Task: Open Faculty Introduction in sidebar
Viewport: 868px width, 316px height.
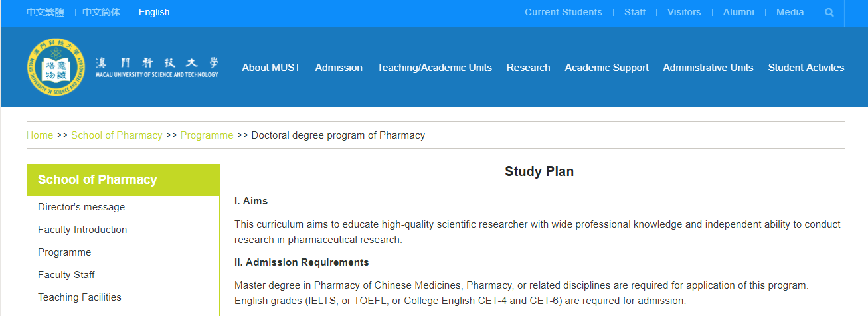Action: 82,230
